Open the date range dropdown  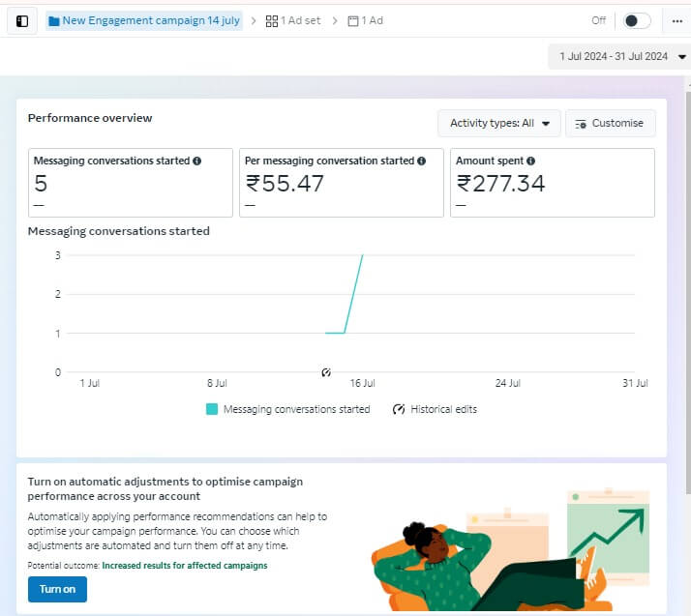click(x=618, y=56)
